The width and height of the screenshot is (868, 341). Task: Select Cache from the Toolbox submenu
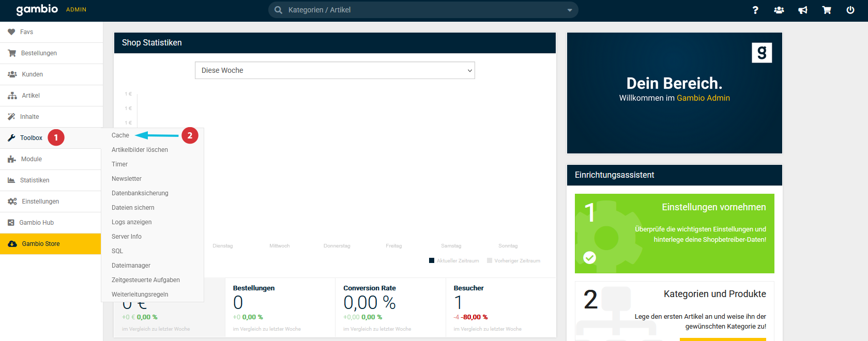[x=120, y=135]
